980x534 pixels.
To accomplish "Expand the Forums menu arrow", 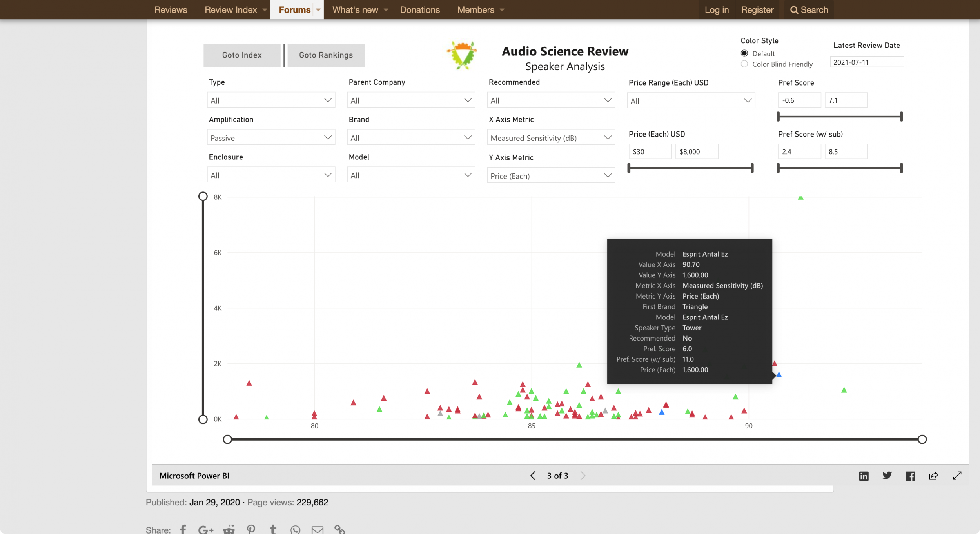I will [x=318, y=10].
